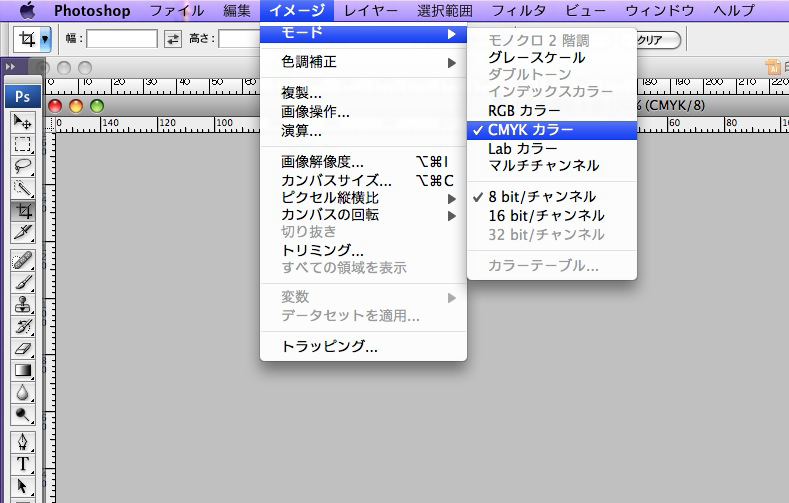Switch mode to グレースケール
Image resolution: width=789 pixels, height=503 pixels.
552,58
